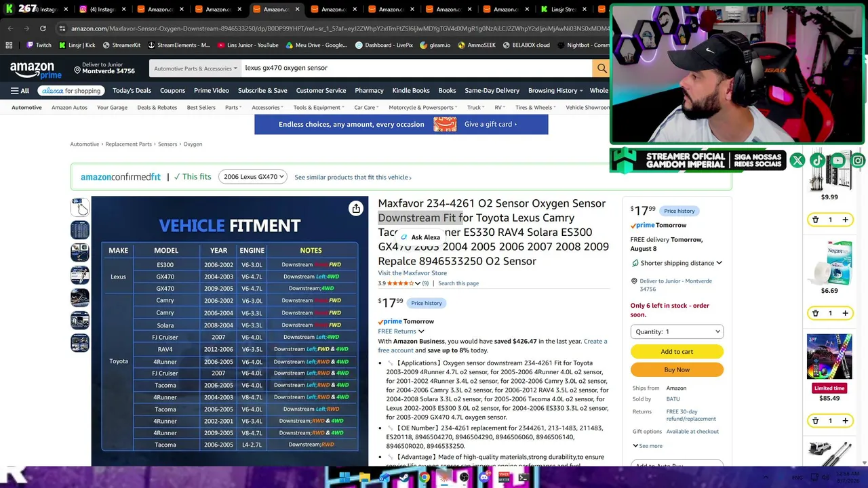
Task: Remove the $85.49 item with trash icon
Action: [x=815, y=421]
